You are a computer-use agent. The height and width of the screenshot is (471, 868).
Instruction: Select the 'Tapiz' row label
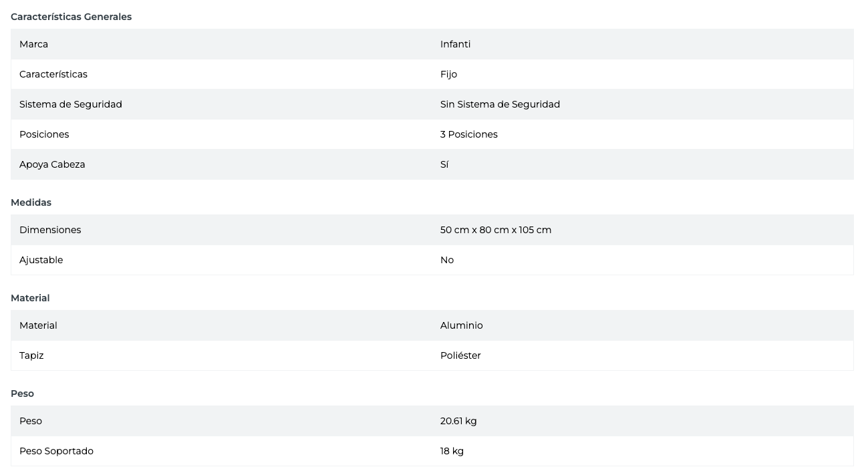[x=31, y=355]
